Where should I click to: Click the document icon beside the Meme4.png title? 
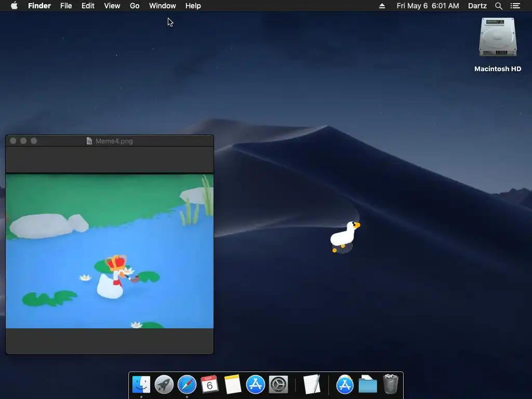[x=89, y=141]
